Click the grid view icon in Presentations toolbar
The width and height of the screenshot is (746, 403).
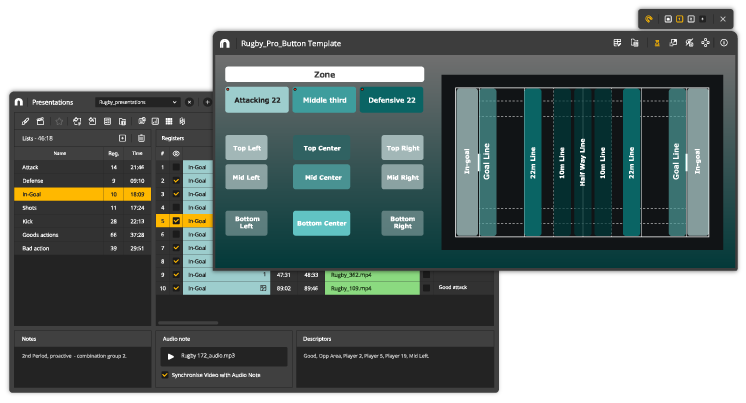167,122
